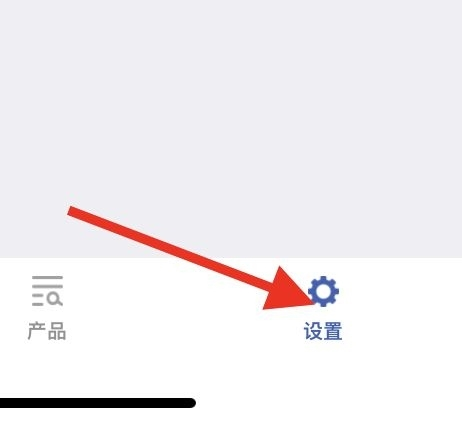
Task: Click the magnifier in the Products icon
Action: (55, 299)
